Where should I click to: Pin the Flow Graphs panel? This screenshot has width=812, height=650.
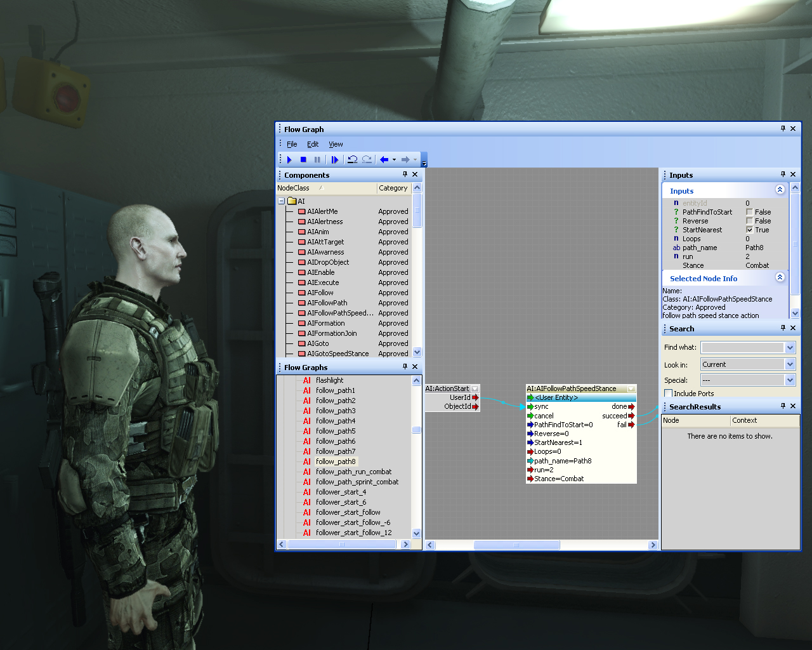coord(405,367)
